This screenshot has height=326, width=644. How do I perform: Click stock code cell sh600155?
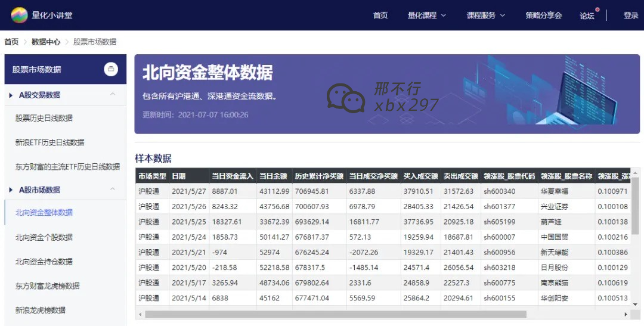509,298
